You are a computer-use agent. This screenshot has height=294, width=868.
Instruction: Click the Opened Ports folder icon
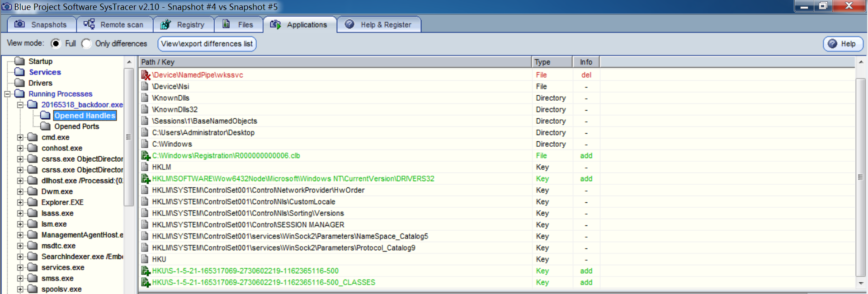[x=45, y=126]
